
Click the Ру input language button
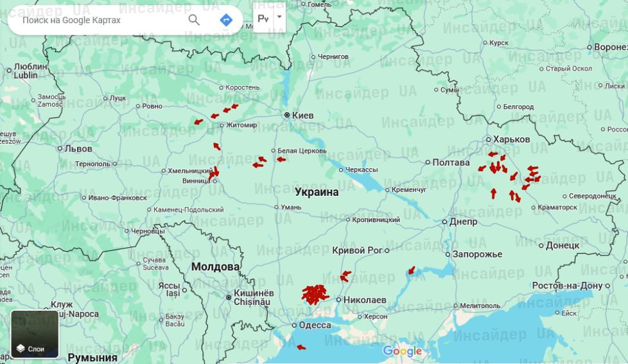pyautogui.click(x=263, y=18)
